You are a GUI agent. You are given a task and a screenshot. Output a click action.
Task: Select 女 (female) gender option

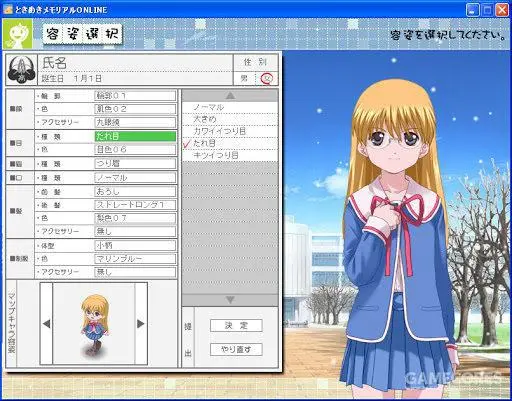pos(267,79)
